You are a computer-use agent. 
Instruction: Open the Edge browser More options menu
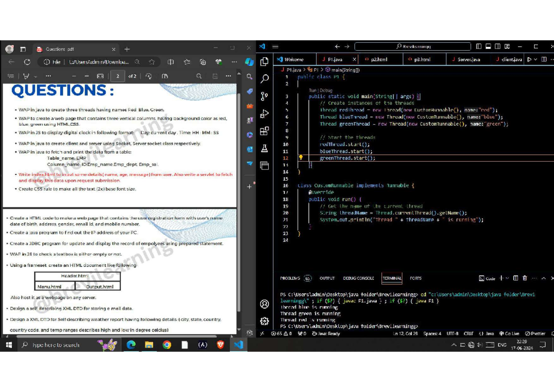tap(234, 61)
